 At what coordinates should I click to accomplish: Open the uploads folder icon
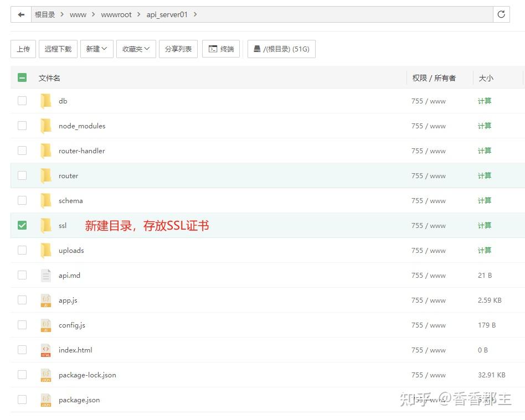click(x=46, y=250)
